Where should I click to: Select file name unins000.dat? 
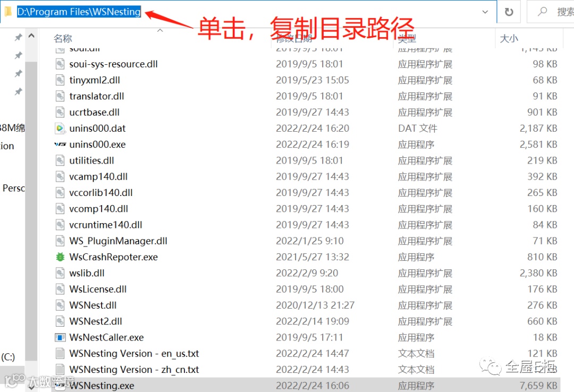(x=97, y=129)
